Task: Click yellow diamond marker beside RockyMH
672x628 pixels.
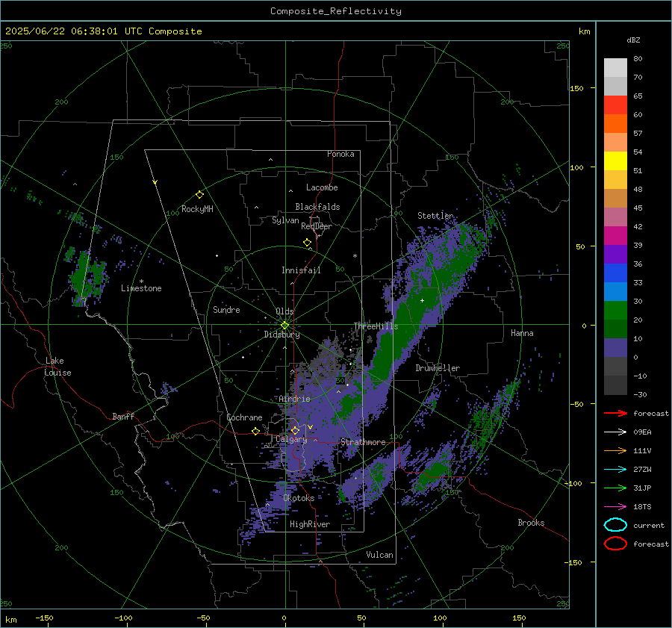Action: tap(199, 195)
